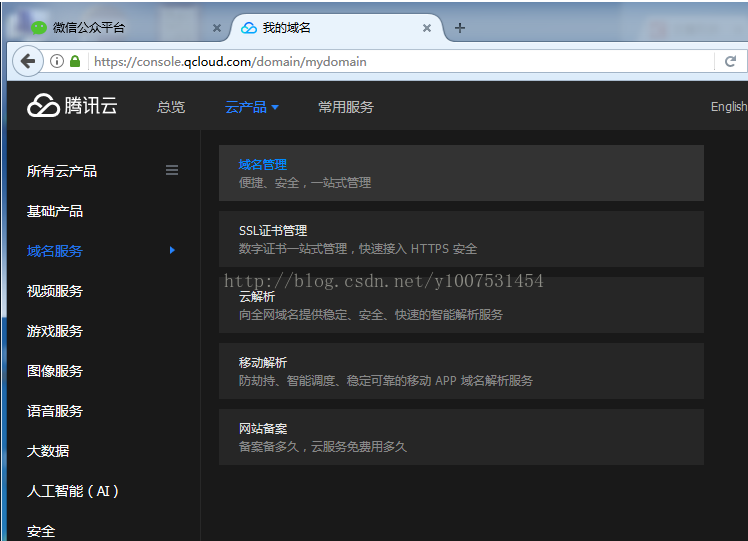The height and width of the screenshot is (541, 748).
Task: Click the Tencent Cloud logo
Action: pos(72,106)
